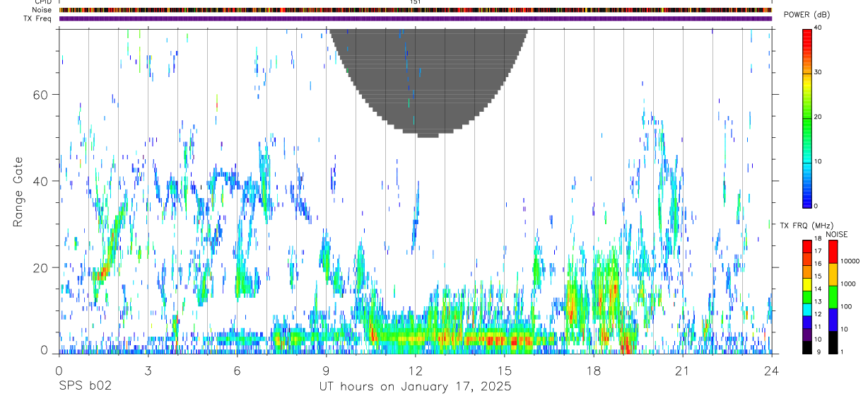Pick the blue swatch in the NOISE legend
This screenshot has width=868, height=401.
[833, 320]
